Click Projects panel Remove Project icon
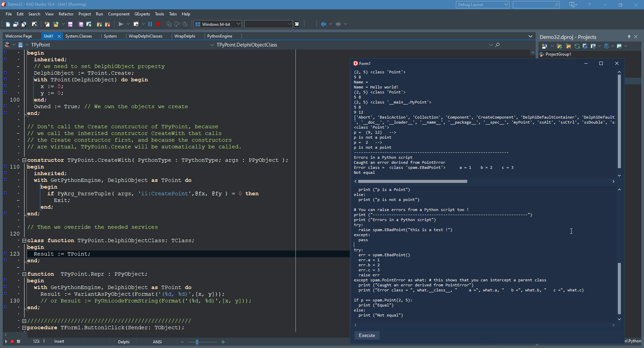644x348 pixels. 569,46
